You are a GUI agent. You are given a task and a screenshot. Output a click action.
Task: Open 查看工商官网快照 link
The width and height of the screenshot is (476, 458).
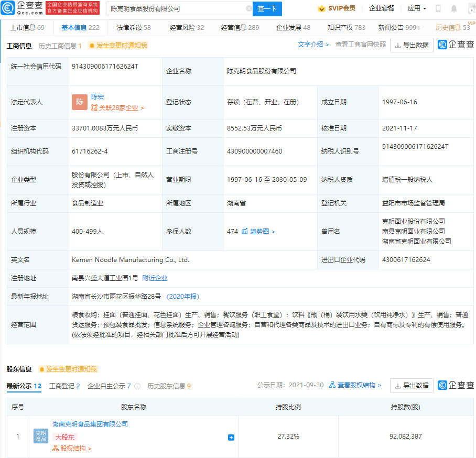[x=360, y=45]
